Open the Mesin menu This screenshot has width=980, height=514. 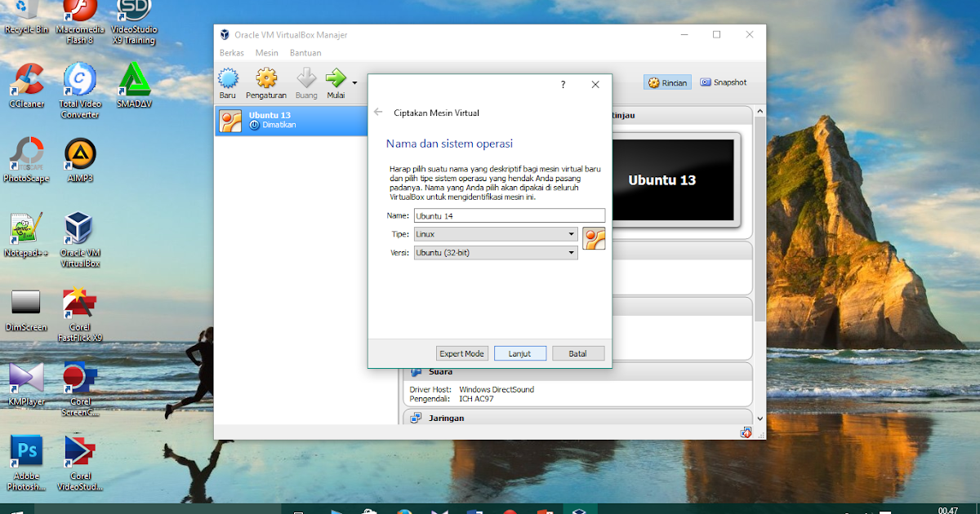coord(267,52)
